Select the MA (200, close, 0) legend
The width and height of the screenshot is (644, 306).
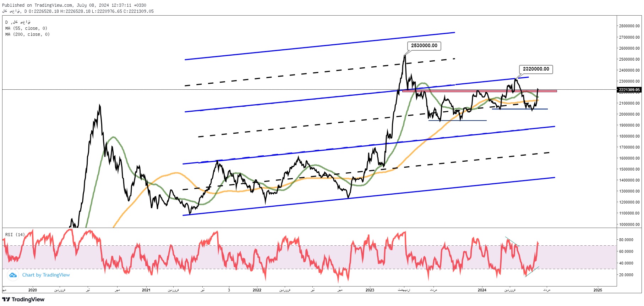point(28,34)
